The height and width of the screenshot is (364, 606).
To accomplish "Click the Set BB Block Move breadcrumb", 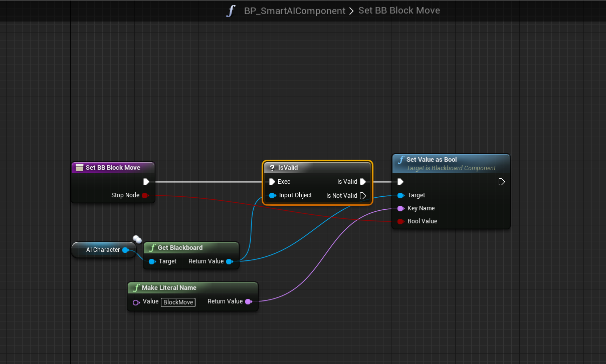I will [399, 11].
